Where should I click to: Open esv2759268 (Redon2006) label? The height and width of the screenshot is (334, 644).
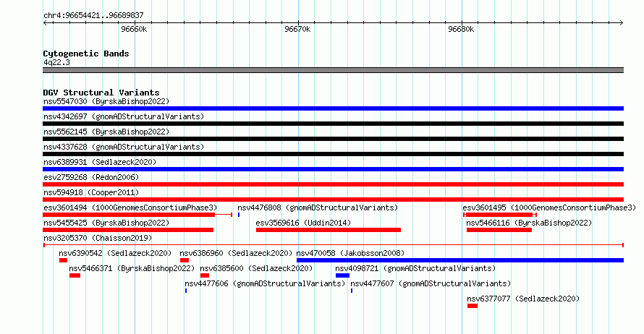tap(91, 177)
